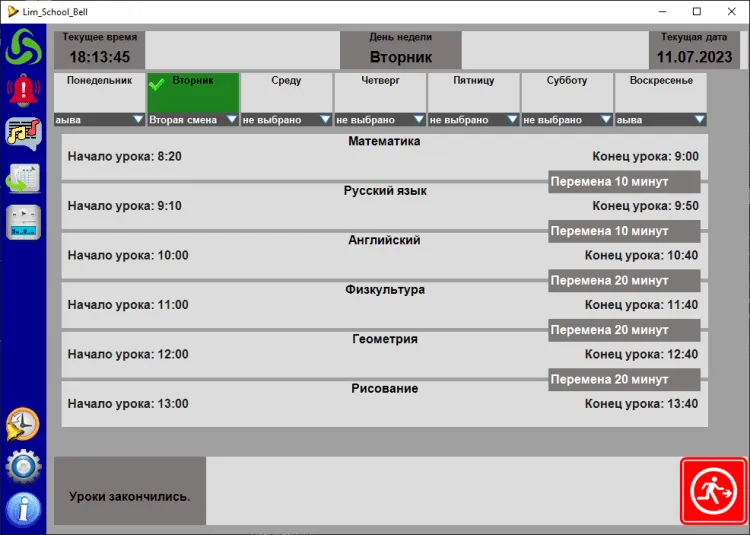Open the media player icon
The height and width of the screenshot is (535, 750).
pos(22,222)
